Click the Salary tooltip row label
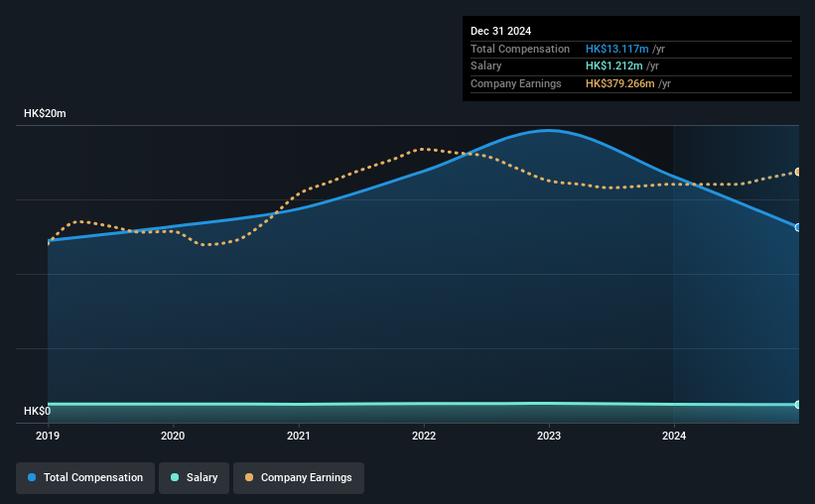This screenshot has width=815, height=504. coord(486,66)
